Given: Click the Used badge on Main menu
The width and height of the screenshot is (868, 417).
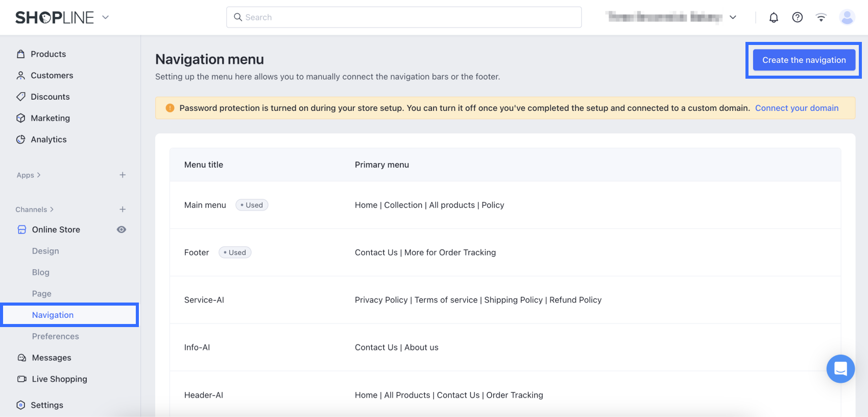Looking at the screenshot, I should click(x=252, y=205).
